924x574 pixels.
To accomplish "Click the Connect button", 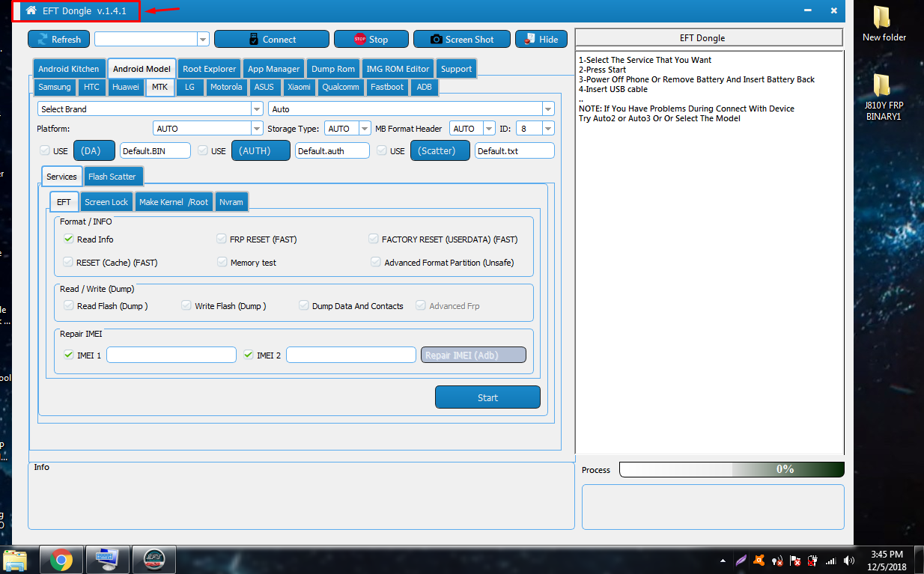I will tap(272, 39).
